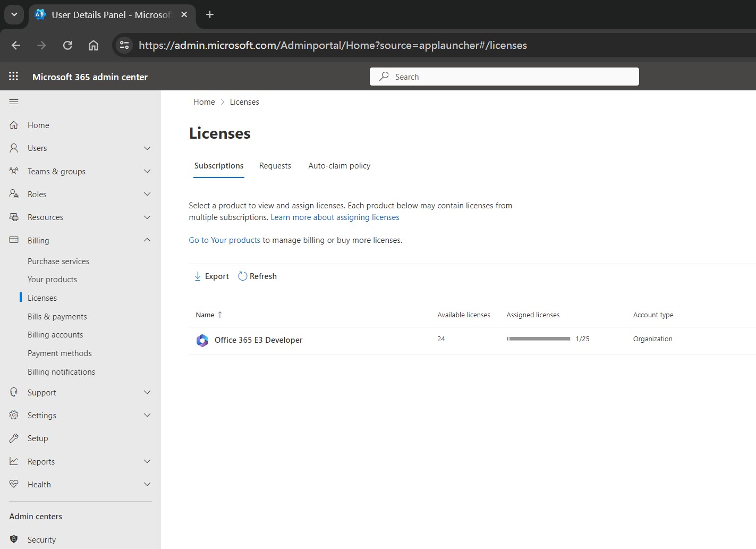Click the Home house icon in sidebar
This screenshot has width=756, height=549.
coord(14,125)
